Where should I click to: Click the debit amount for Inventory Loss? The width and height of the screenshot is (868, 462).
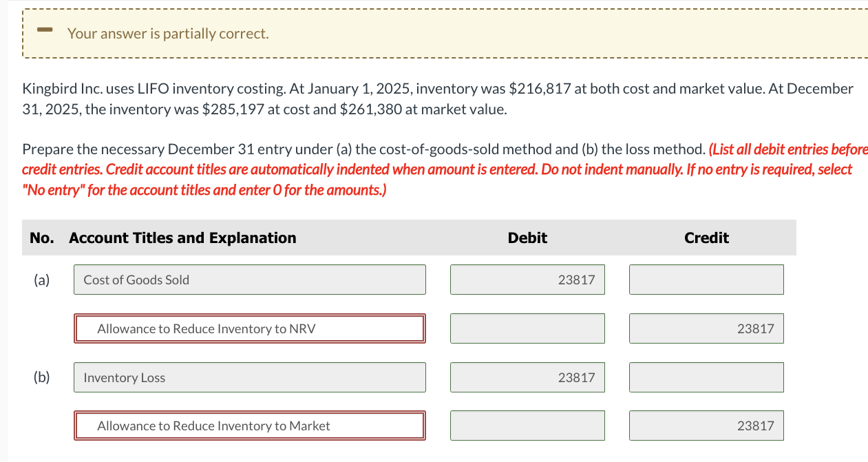(527, 377)
